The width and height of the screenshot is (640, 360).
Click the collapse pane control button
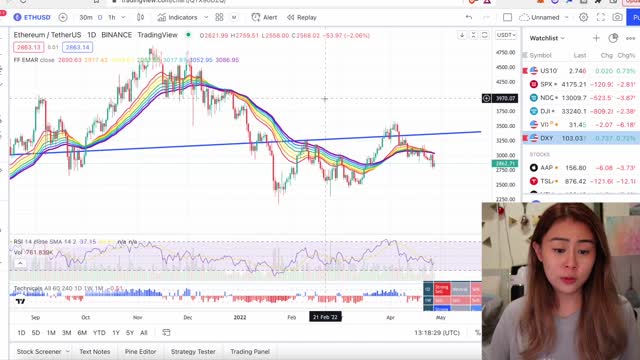473,35
